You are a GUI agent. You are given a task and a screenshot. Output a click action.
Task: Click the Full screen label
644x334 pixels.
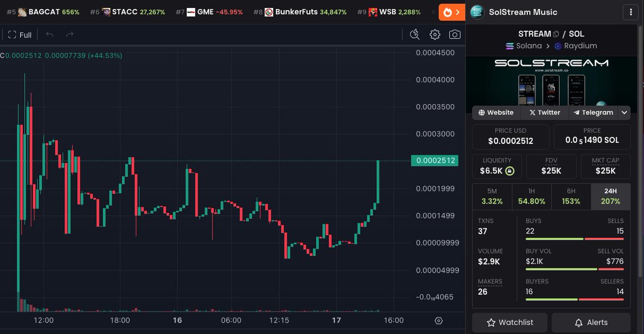pyautogui.click(x=25, y=35)
